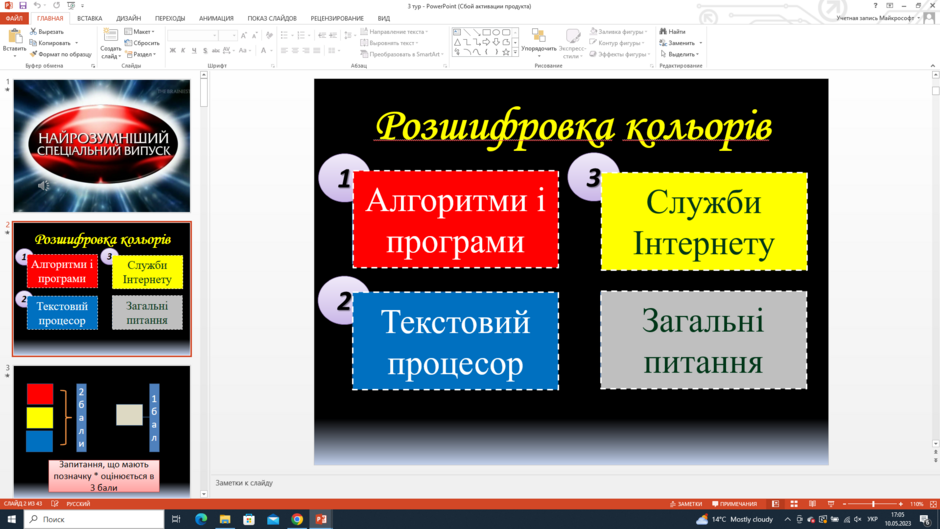Open Экспресс-стили quick styles
The height and width of the screenshot is (529, 940).
pos(573,43)
